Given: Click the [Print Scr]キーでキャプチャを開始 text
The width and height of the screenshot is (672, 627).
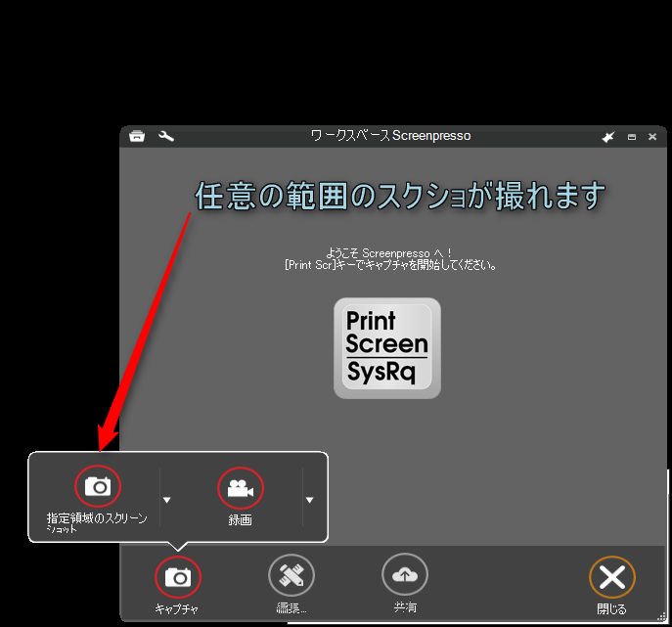Looking at the screenshot, I should (x=390, y=265).
